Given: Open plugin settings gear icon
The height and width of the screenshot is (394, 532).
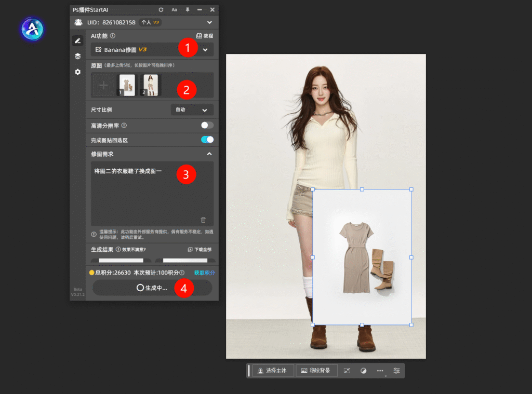Looking at the screenshot, I should point(77,72).
